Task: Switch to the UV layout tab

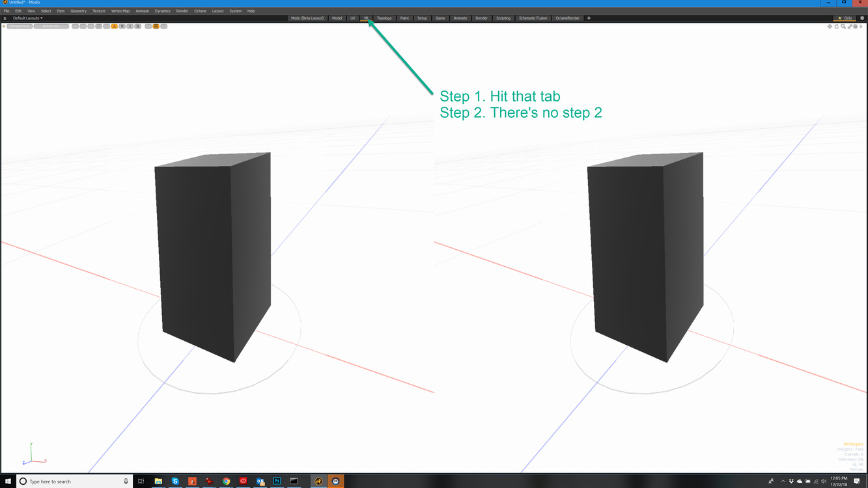Action: (x=353, y=18)
